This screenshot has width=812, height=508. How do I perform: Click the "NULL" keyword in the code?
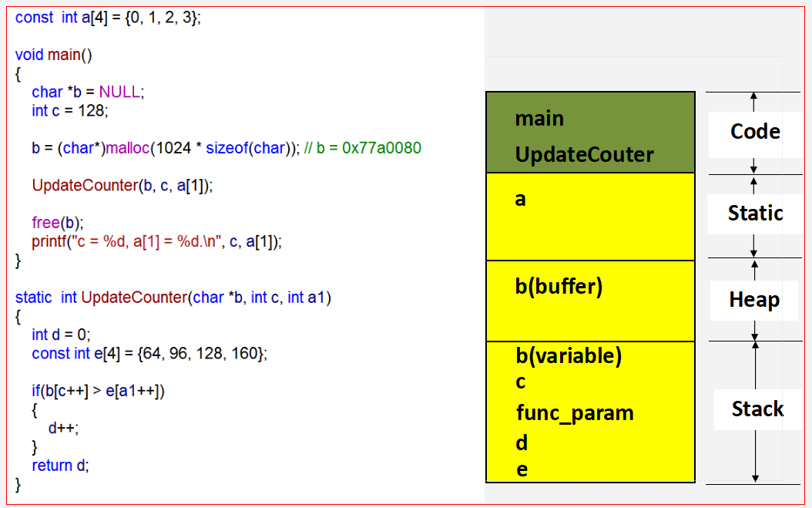coord(119,92)
